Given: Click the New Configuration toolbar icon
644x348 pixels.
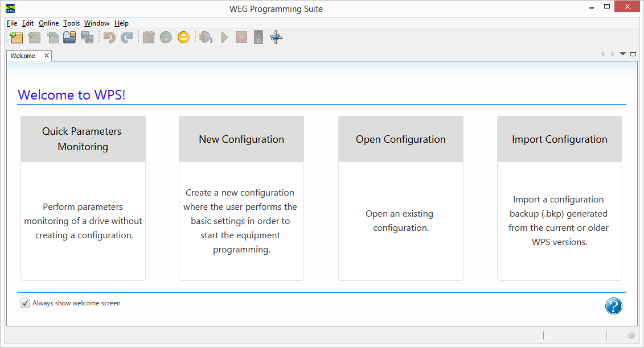Looking at the screenshot, I should 17,38.
